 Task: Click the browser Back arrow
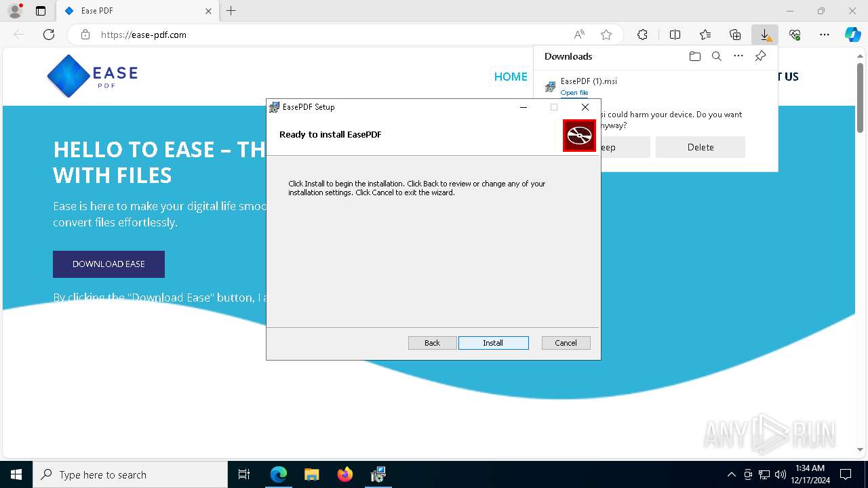click(x=19, y=35)
